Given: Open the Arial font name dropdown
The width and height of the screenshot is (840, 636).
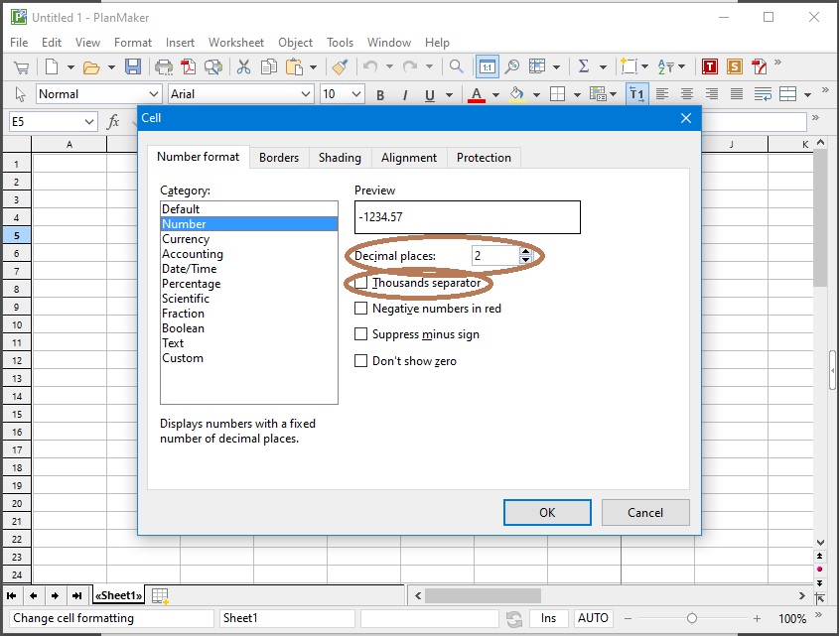Looking at the screenshot, I should tap(306, 94).
